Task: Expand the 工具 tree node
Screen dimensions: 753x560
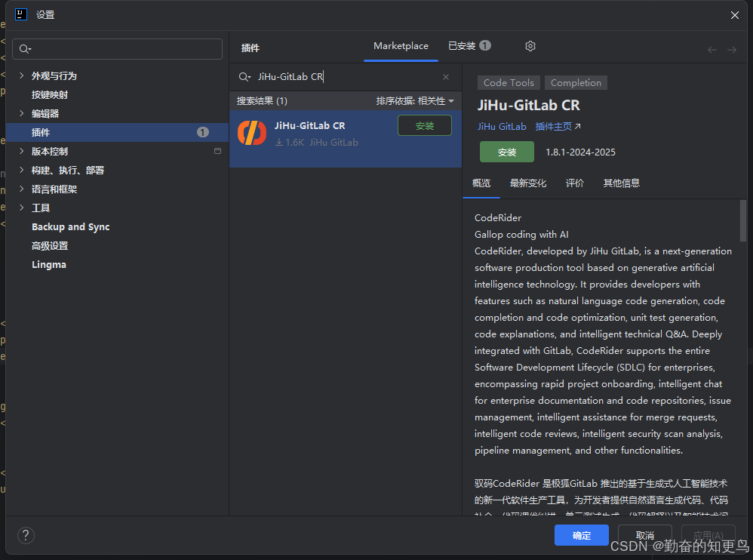Action: point(21,208)
